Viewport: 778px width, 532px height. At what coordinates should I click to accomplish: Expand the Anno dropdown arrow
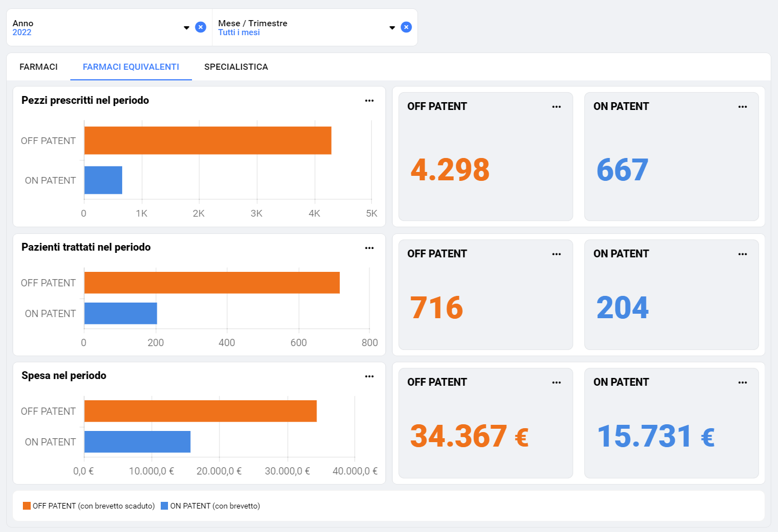(x=186, y=28)
